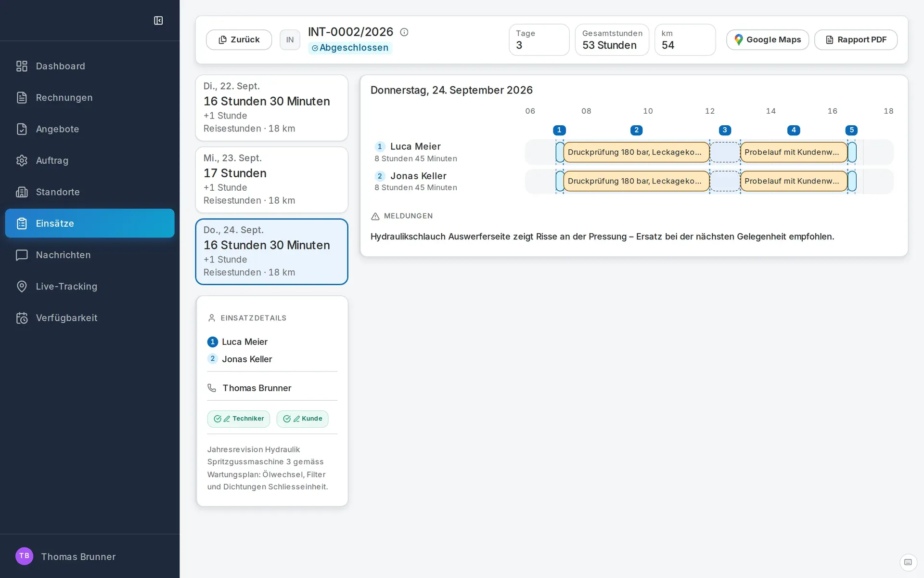Click the phone icon beside Thomas Brunner
This screenshot has width=924, height=578.
coord(212,388)
